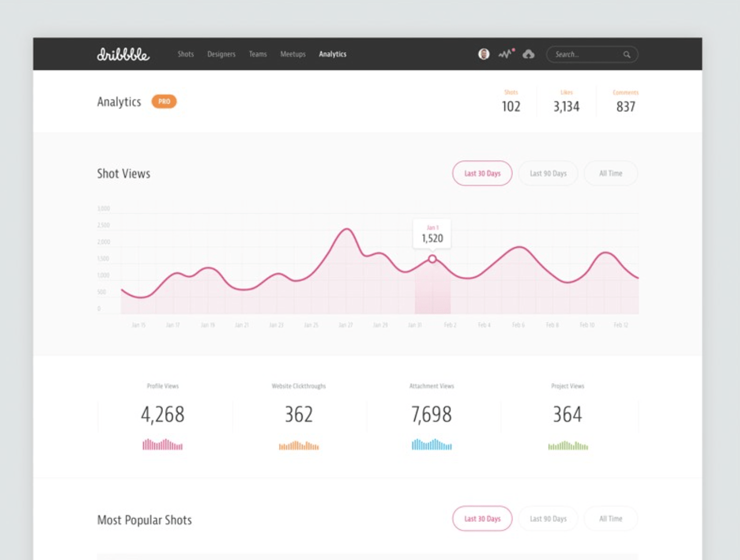Select Last 30 Days for Most Popular Shots
The height and width of the screenshot is (560, 740).
[x=482, y=519]
